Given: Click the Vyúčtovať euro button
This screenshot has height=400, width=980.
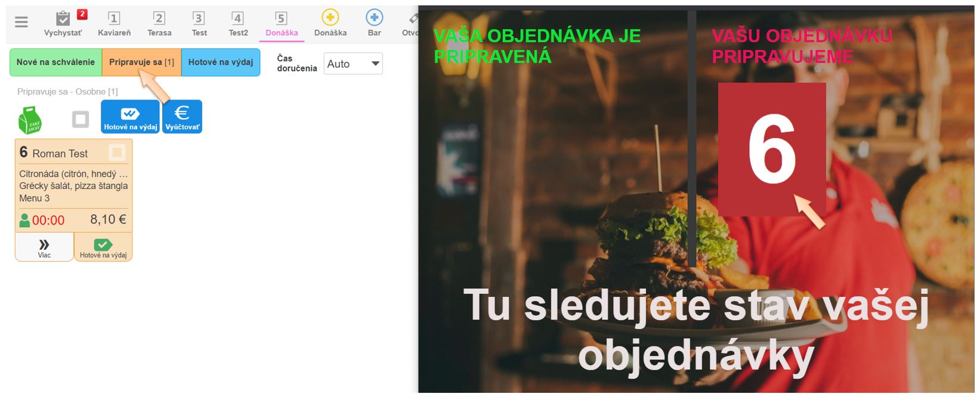Looking at the screenshot, I should 182,117.
